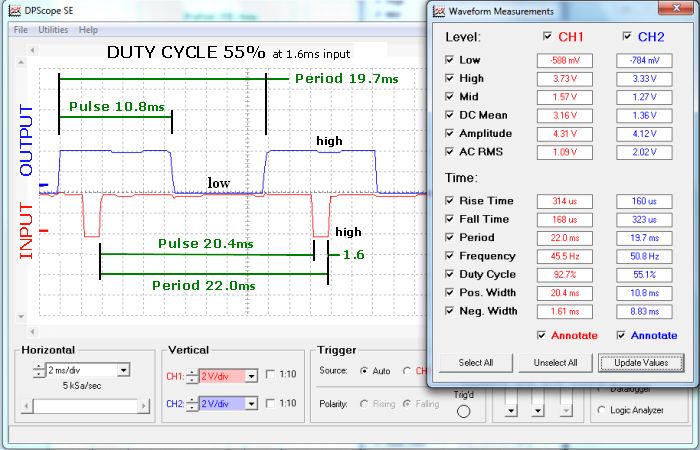
Task: Select the CH trigger source radio button
Action: pyautogui.click(x=407, y=371)
